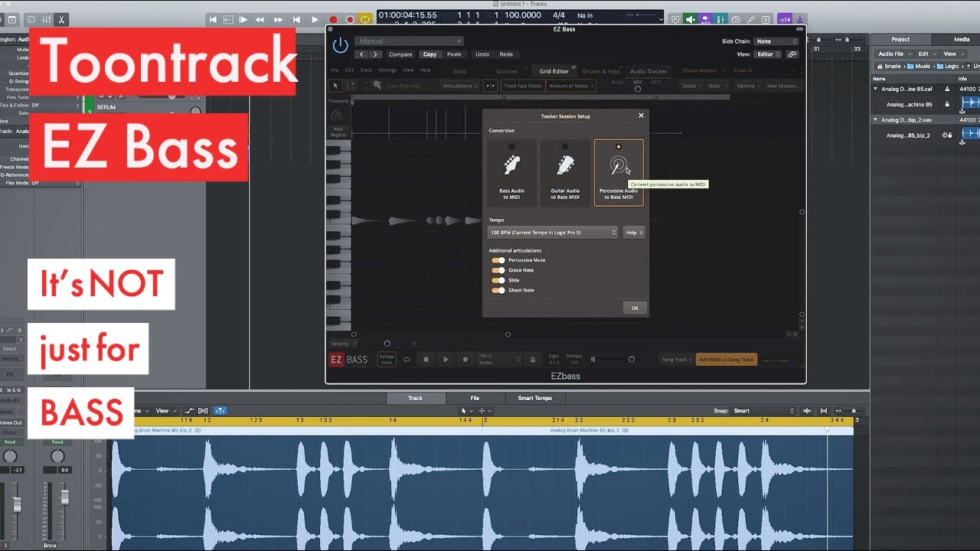Choose Bass Audio to MIDI conversion
Image resolution: width=980 pixels, height=551 pixels.
(511, 172)
